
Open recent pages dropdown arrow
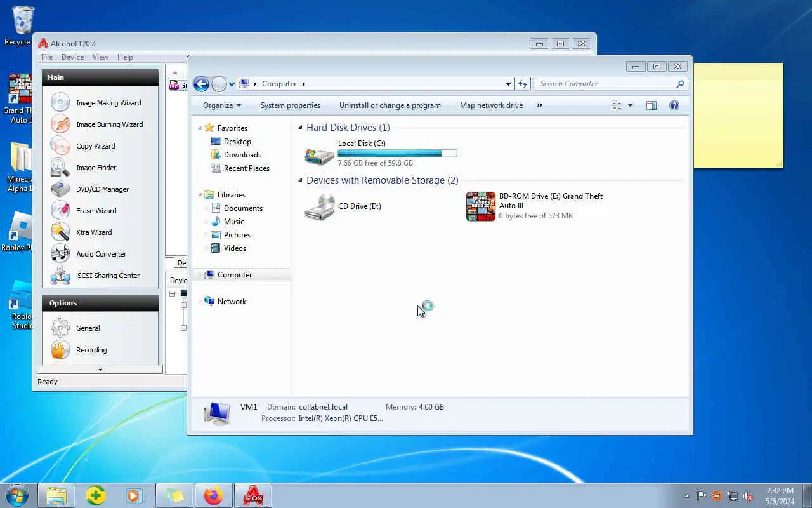tap(232, 84)
